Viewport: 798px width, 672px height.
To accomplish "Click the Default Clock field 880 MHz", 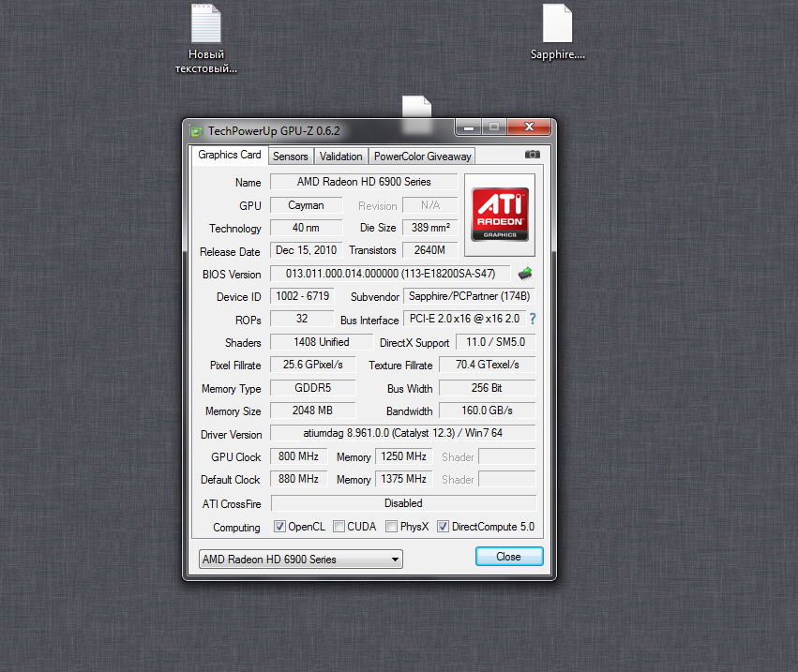I will (x=299, y=479).
